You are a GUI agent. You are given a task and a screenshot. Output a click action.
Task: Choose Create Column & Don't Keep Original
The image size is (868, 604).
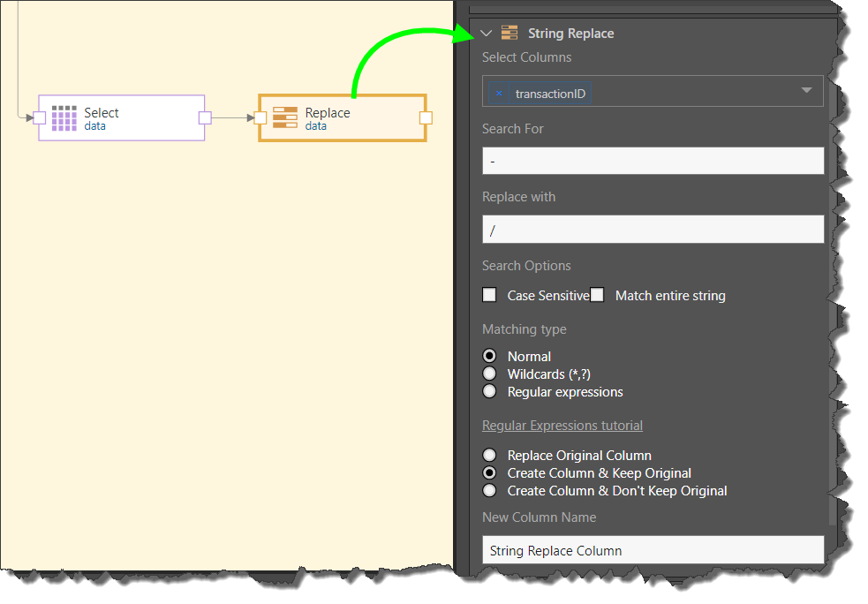(x=490, y=491)
